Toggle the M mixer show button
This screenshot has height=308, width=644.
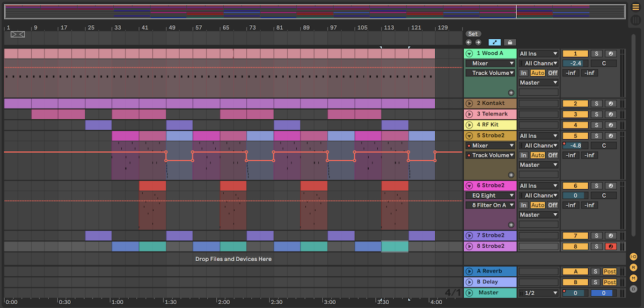pyautogui.click(x=633, y=278)
